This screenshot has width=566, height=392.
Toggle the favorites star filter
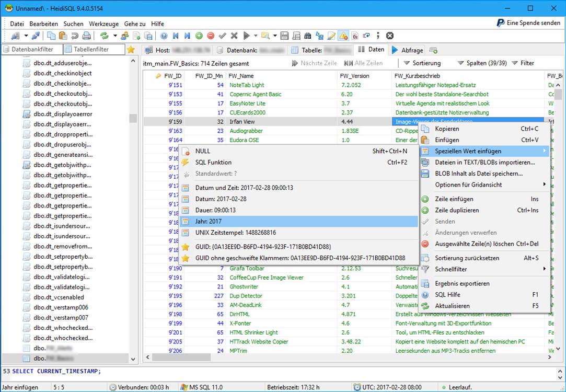(x=131, y=50)
